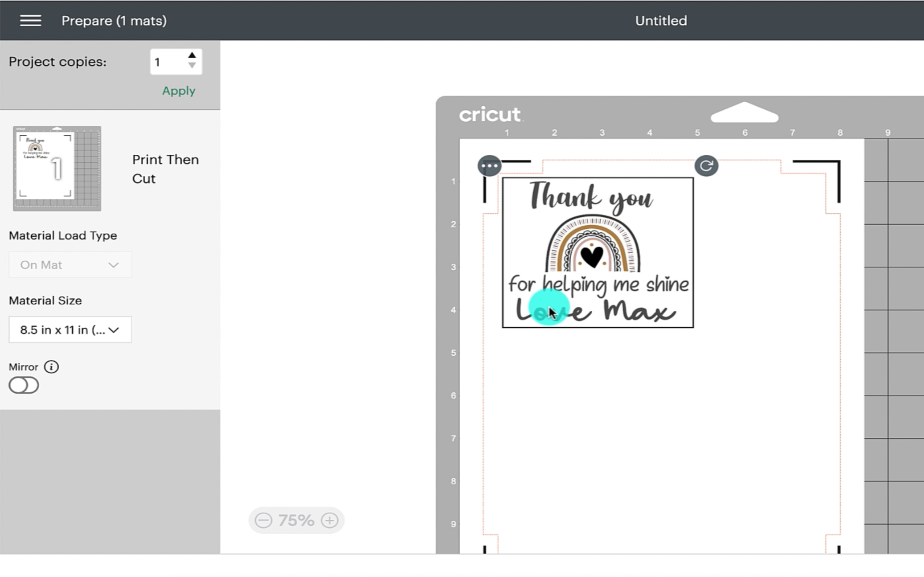
Task: Select mat 1 thumbnail preview
Action: click(57, 168)
